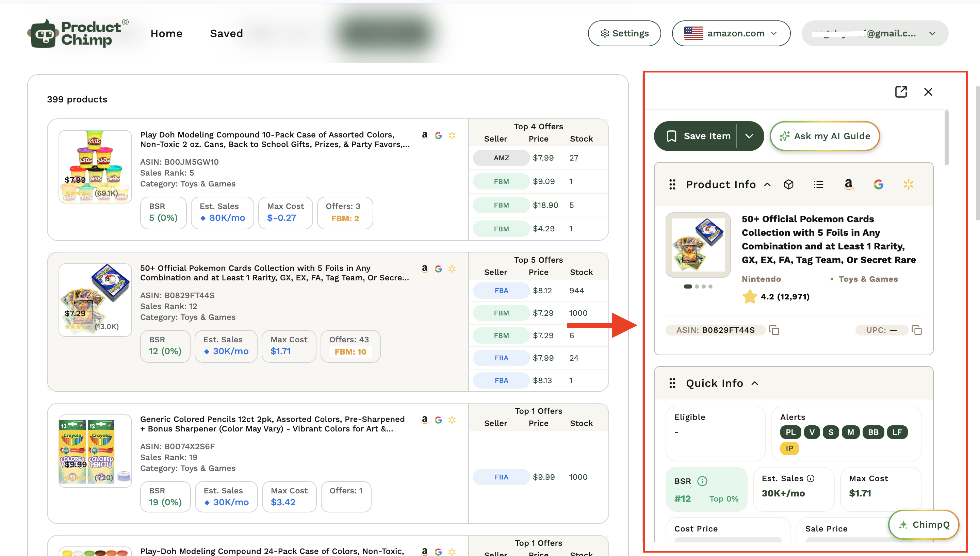Click the Max Cost $3.42 box
This screenshot has width=980, height=556.
coord(289,497)
